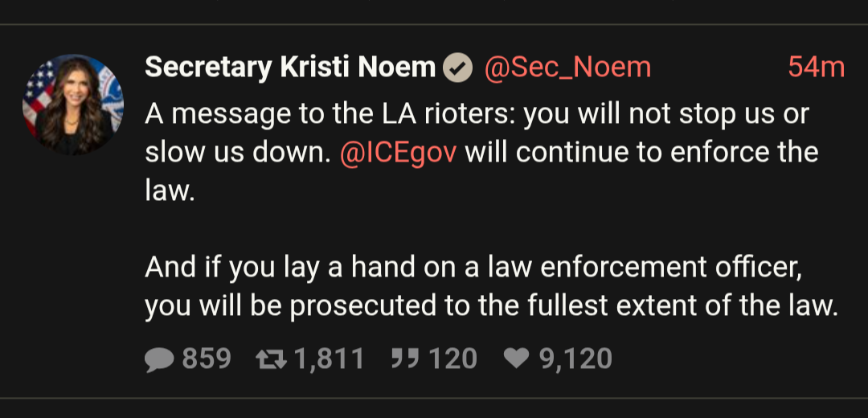The width and height of the screenshot is (868, 418).
Task: Click the 859 replies count
Action: pyautogui.click(x=207, y=359)
